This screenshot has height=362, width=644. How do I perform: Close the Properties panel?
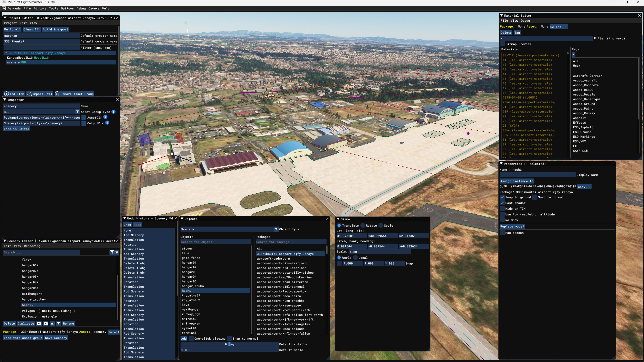click(x=613, y=164)
